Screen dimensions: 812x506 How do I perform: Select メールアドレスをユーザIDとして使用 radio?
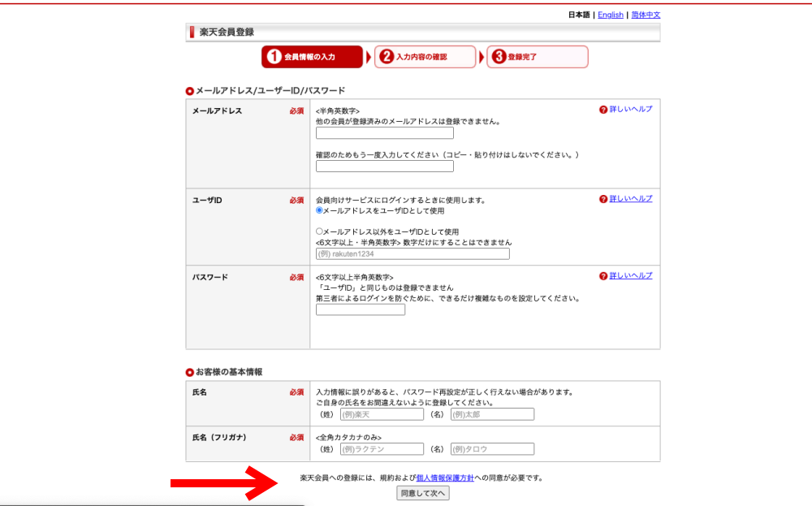(x=319, y=210)
